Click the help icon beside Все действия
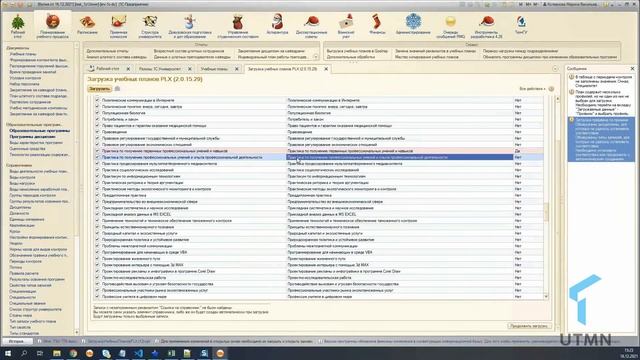 point(551,89)
